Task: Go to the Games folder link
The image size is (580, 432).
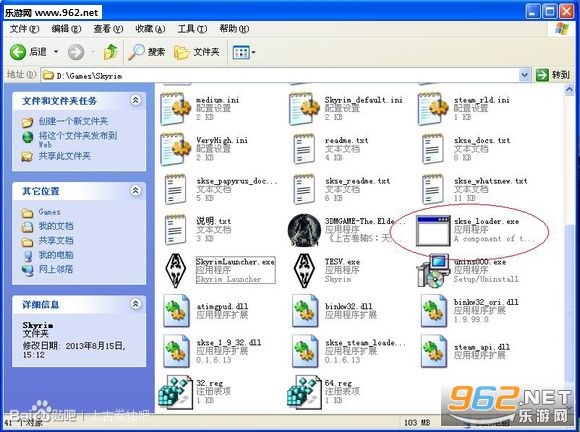Action: click(x=49, y=212)
